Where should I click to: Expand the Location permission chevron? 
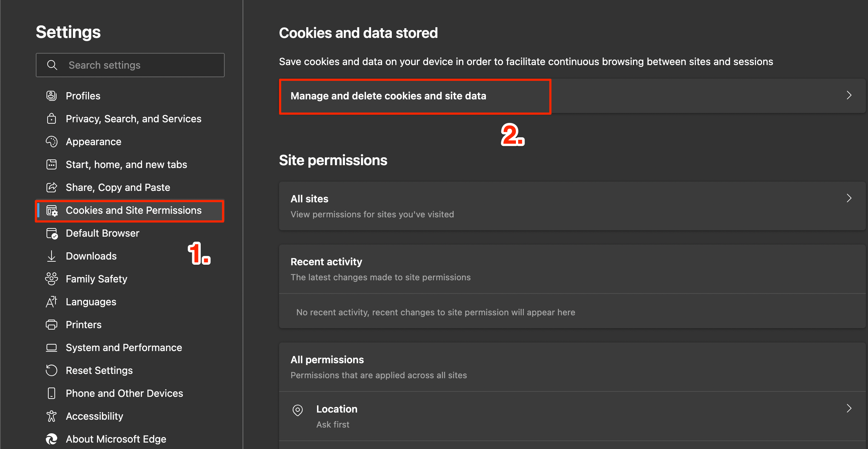pyautogui.click(x=849, y=409)
